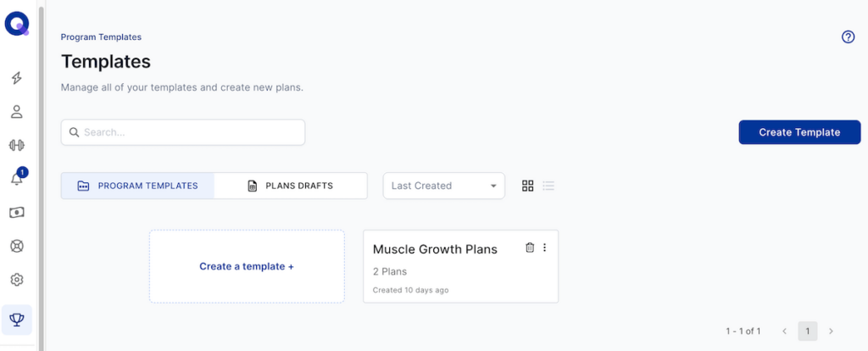Open the Last Created sort dropdown
The height and width of the screenshot is (351, 868).
[443, 186]
